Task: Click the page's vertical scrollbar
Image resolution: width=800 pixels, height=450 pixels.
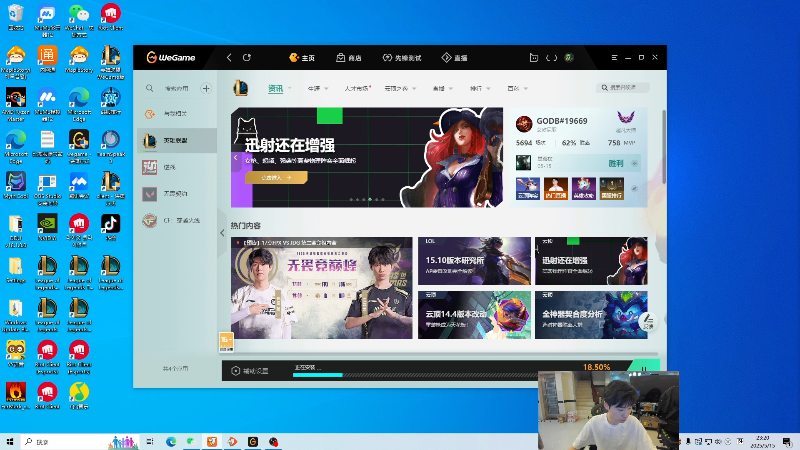Action: 663,147
